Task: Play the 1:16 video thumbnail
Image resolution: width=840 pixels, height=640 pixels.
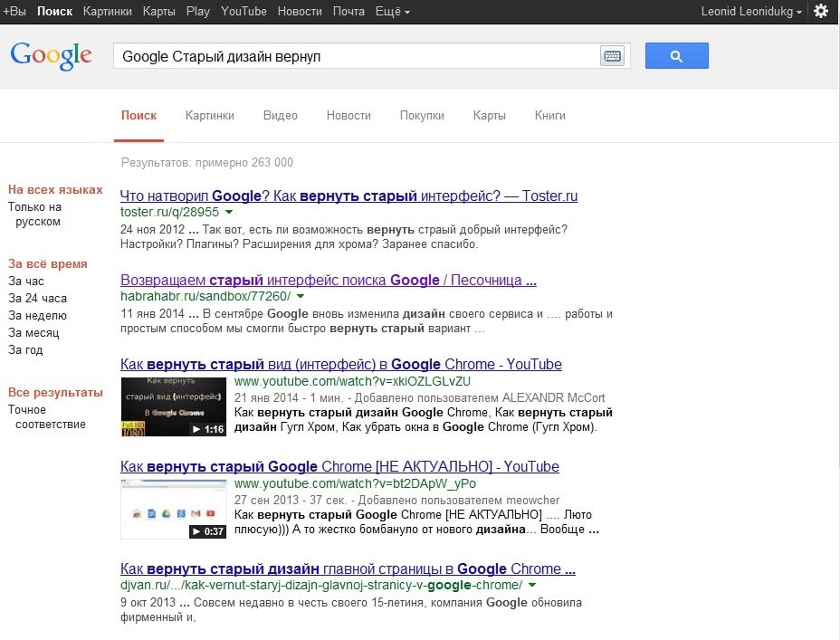Action: (174, 406)
